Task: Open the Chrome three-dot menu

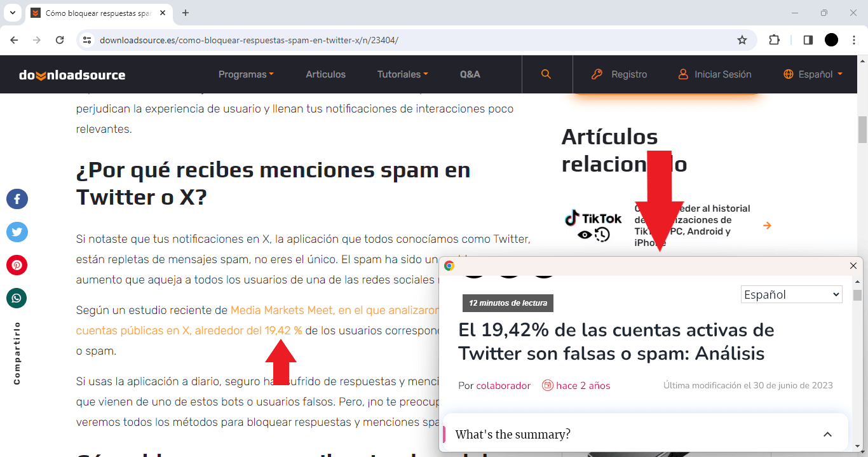Action: coord(853,40)
